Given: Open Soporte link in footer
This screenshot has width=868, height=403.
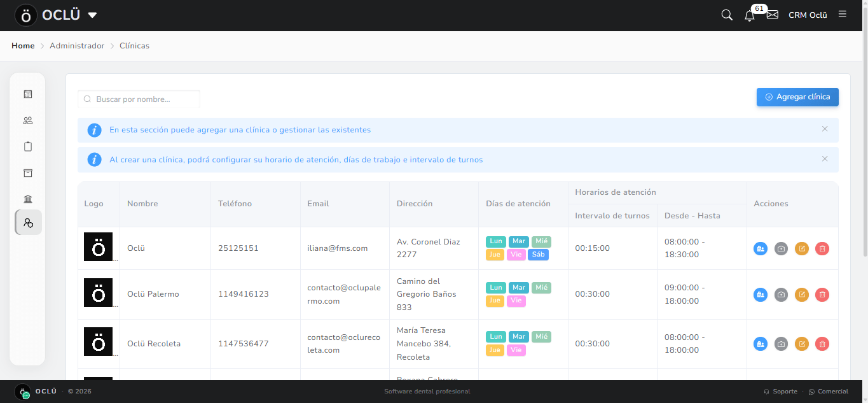Looking at the screenshot, I should point(781,392).
